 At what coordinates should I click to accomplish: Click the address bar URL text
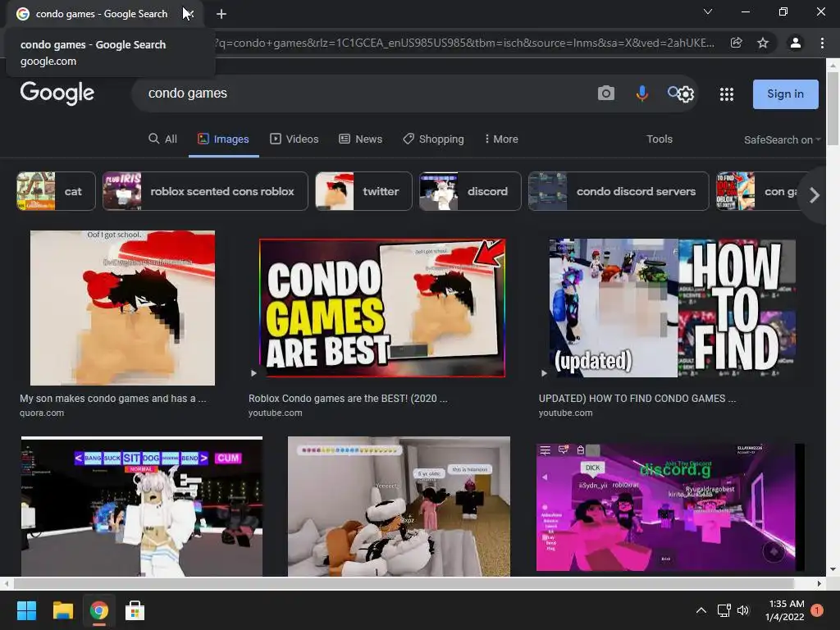coord(464,43)
